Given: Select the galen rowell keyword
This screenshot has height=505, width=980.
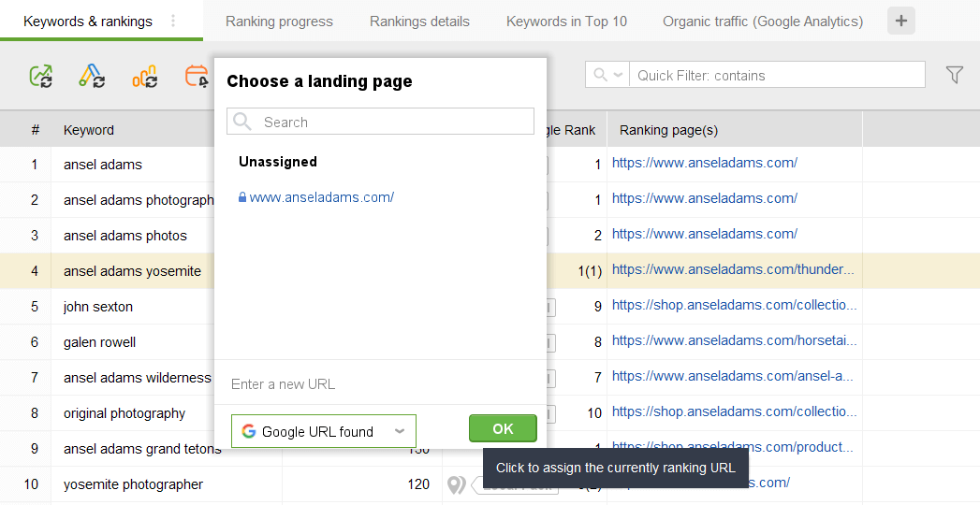Looking at the screenshot, I should click(x=99, y=342).
